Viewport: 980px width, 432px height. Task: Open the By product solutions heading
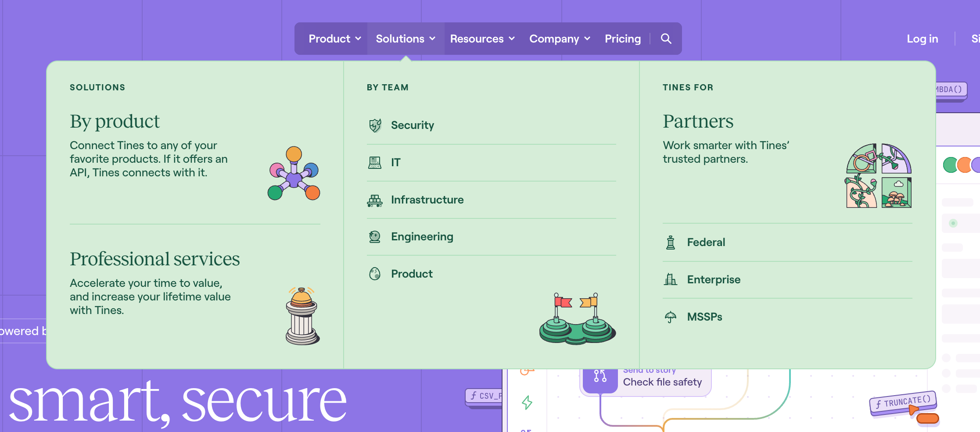pos(115,121)
